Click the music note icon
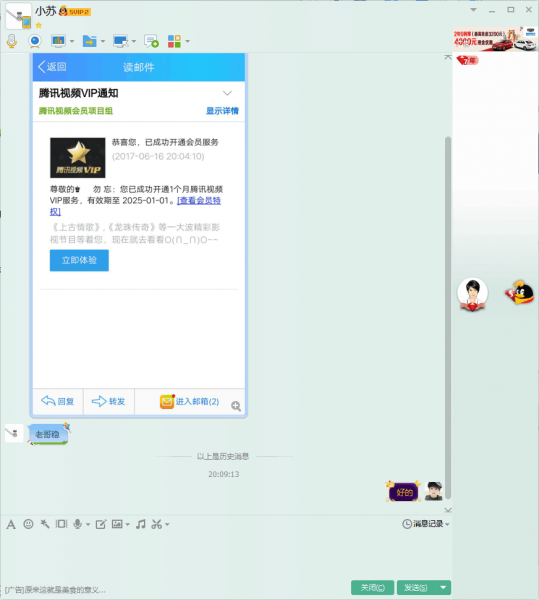Viewport: 539px width, 600px height. point(141,524)
